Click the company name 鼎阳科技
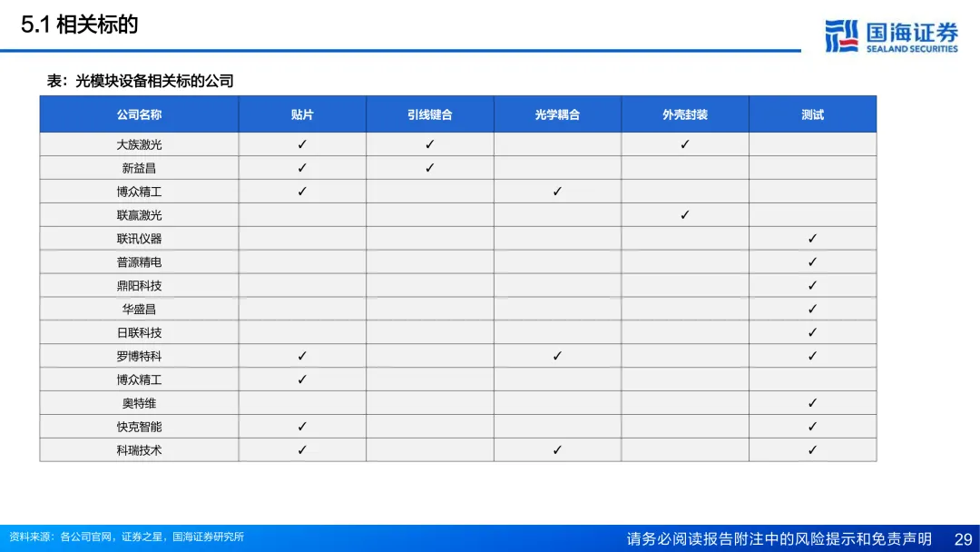 click(139, 286)
